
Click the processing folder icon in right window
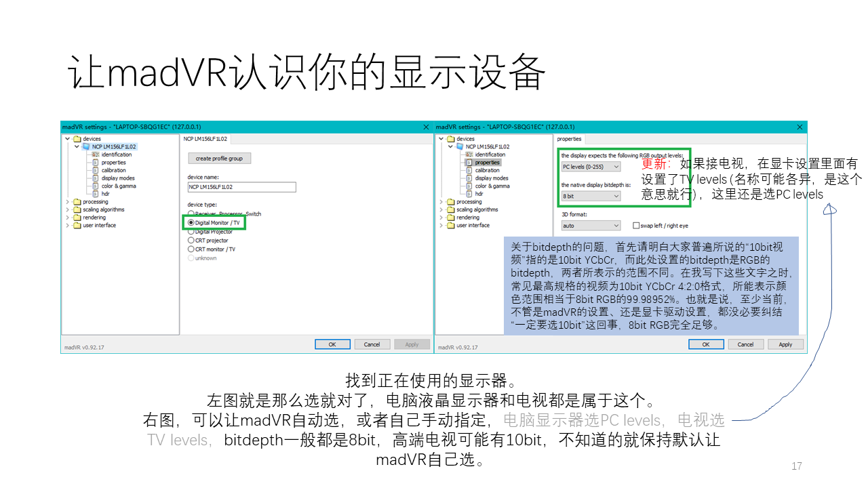click(451, 202)
